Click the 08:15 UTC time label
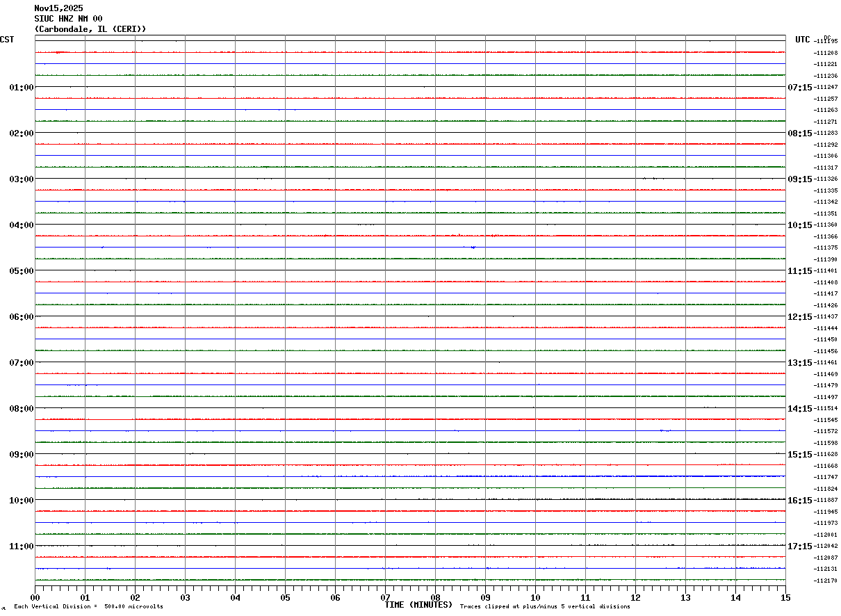 [799, 133]
